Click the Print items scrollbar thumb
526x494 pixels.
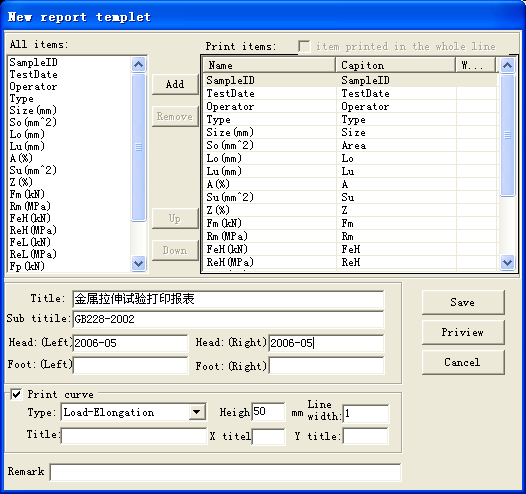507,135
